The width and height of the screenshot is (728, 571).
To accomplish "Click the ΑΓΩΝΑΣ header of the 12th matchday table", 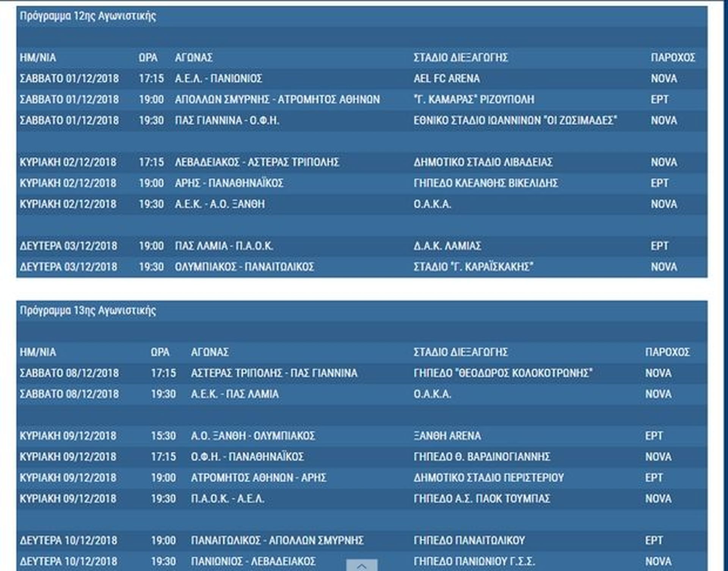I will point(193,58).
